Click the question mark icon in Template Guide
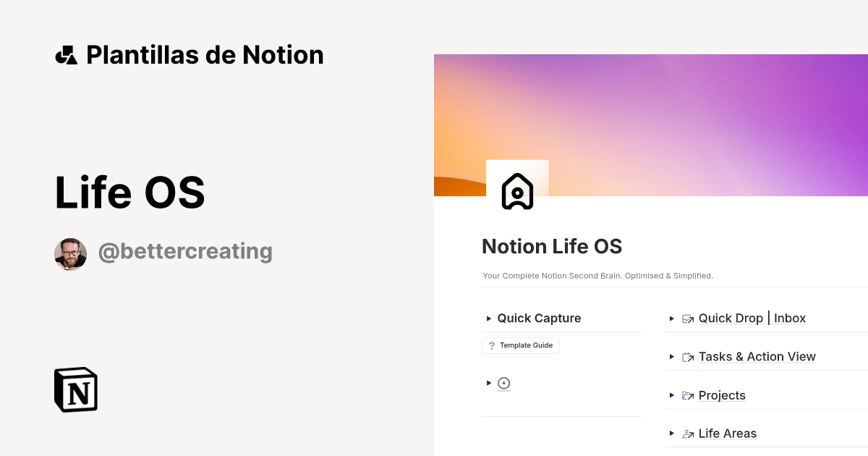 [493, 345]
